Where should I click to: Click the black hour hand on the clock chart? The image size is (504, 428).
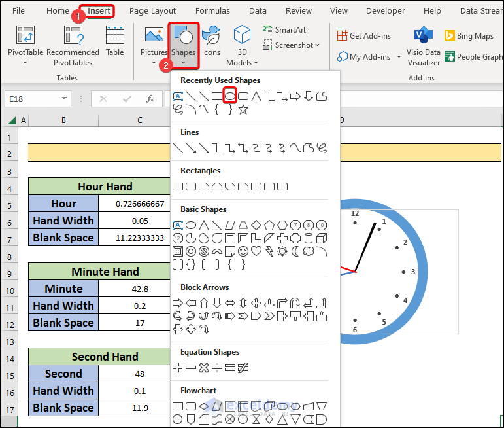click(365, 247)
